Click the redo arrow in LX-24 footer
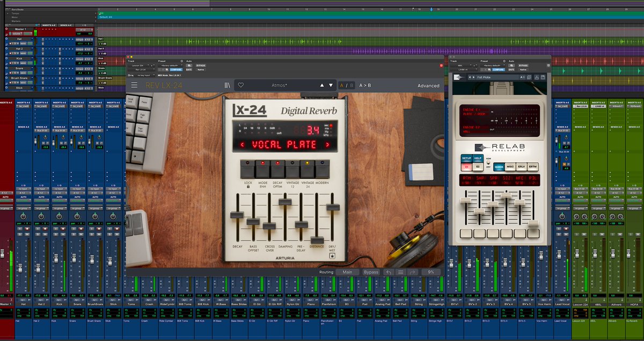 (412, 272)
